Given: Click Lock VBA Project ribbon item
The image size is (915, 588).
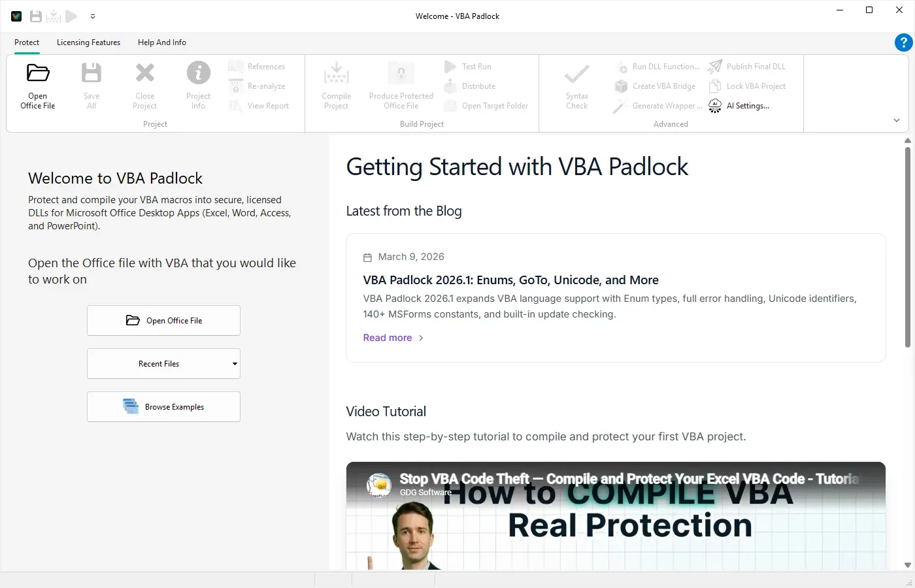Looking at the screenshot, I should pos(747,86).
